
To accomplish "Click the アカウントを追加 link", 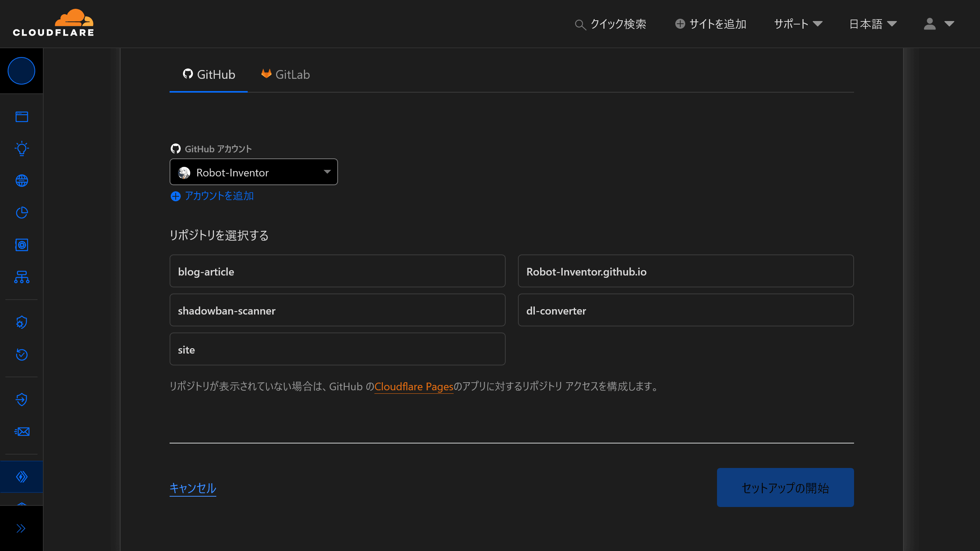I will click(x=219, y=196).
